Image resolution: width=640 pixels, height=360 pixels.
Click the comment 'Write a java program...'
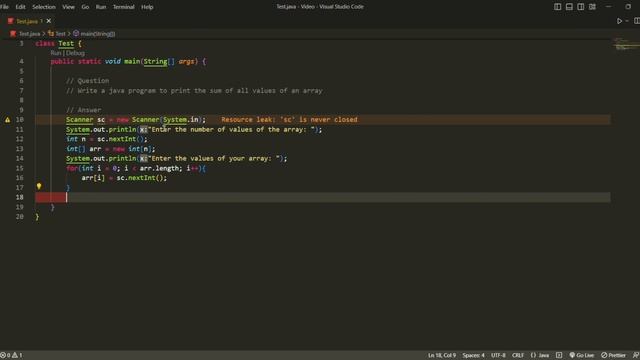(x=194, y=91)
